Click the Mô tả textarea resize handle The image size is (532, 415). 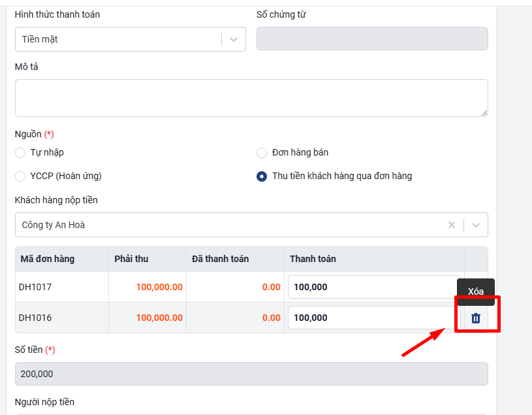click(484, 113)
